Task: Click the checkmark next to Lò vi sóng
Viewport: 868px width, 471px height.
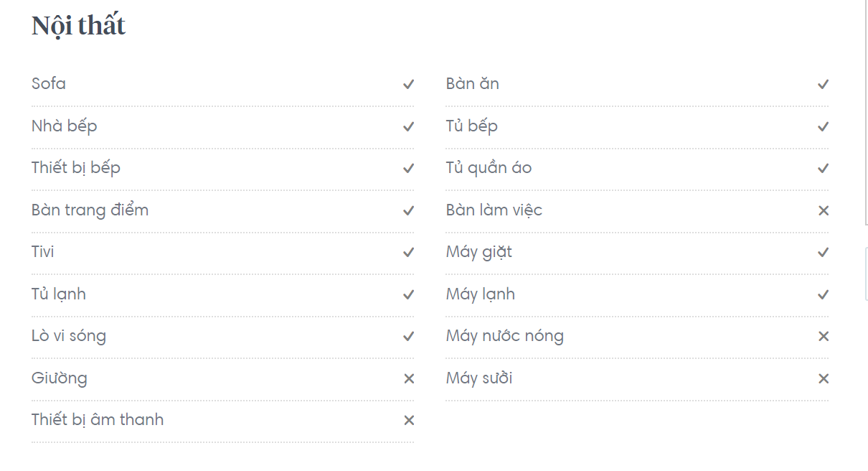Action: click(x=409, y=337)
